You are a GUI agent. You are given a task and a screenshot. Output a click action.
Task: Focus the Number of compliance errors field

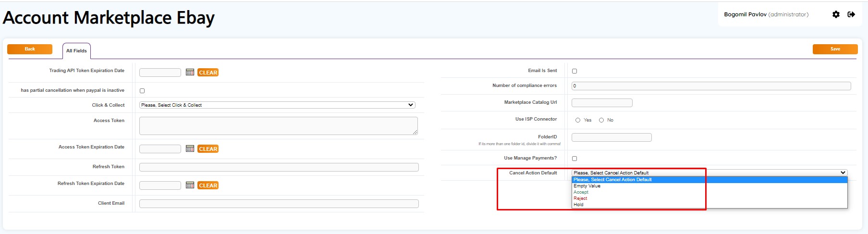click(x=711, y=86)
